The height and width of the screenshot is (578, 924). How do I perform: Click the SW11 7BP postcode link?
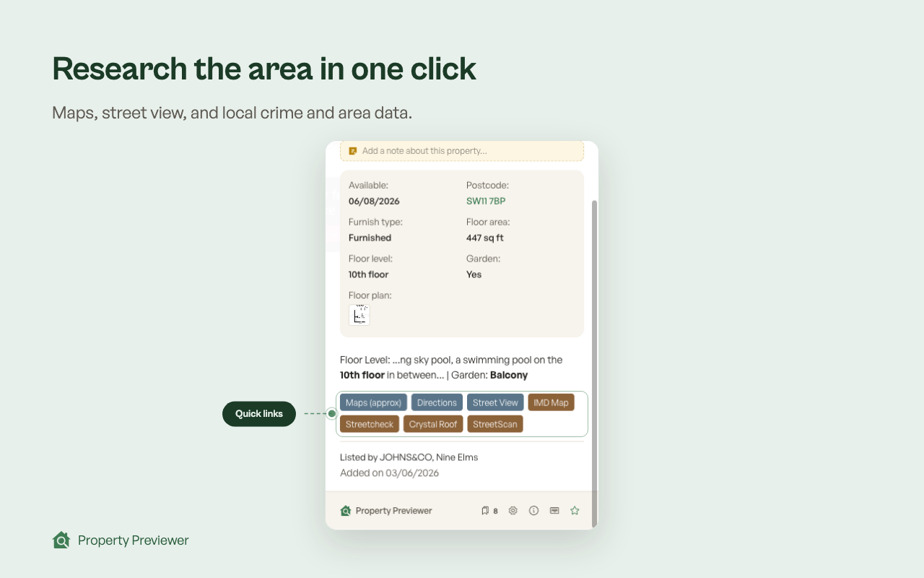coord(486,201)
